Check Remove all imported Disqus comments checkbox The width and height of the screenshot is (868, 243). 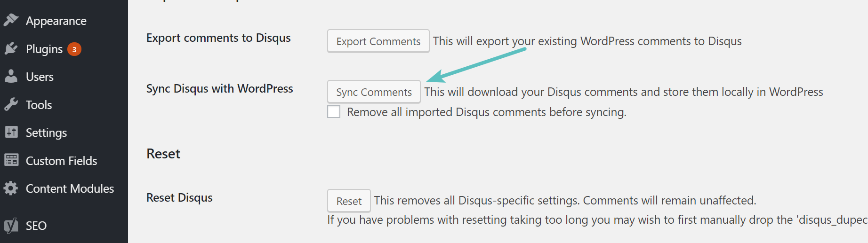coord(334,112)
